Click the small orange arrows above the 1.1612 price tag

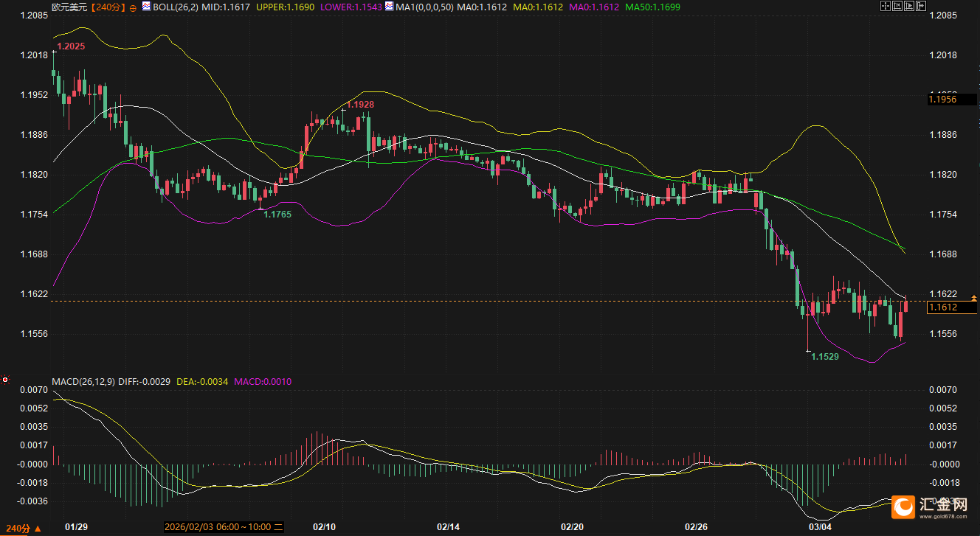click(x=974, y=298)
